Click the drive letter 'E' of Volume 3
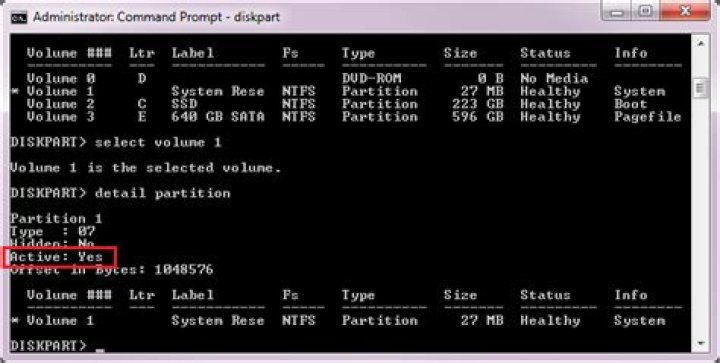720x363 pixels. coord(142,117)
